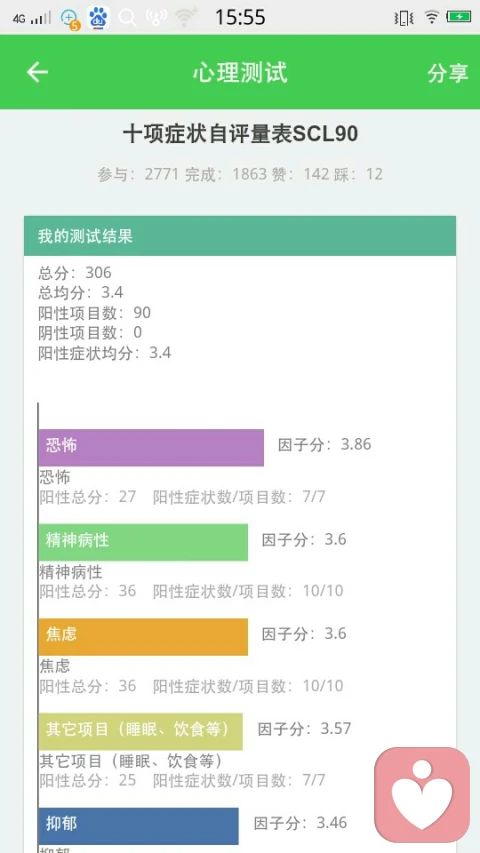Tap the Baidu paw icon in status bar

(98, 17)
